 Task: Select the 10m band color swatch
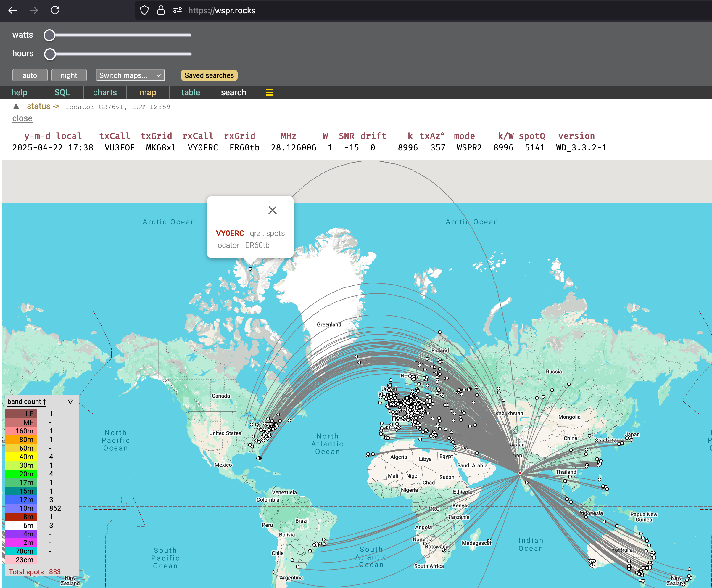point(21,508)
